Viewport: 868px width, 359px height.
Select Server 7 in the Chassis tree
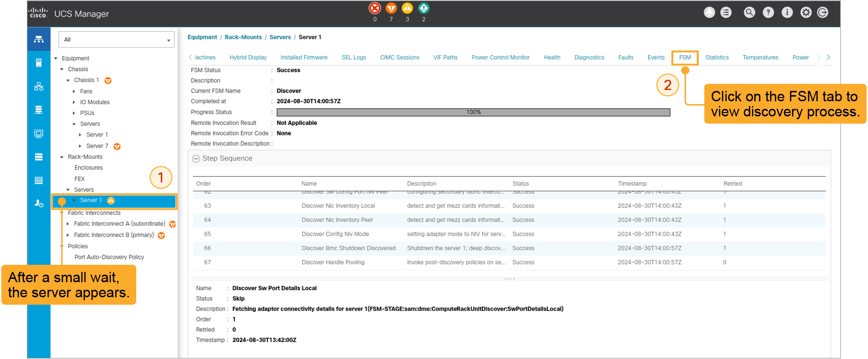(x=97, y=146)
